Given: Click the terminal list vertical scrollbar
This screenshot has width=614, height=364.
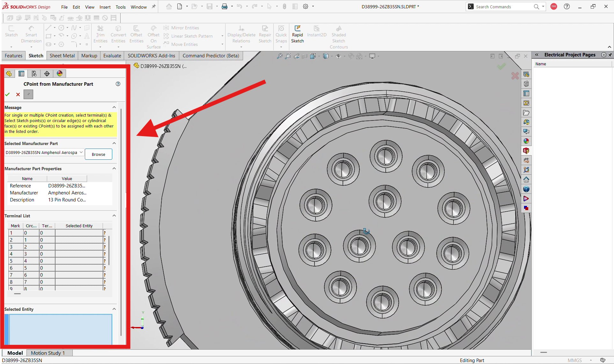Looking at the screenshot, I should (x=109, y=250).
